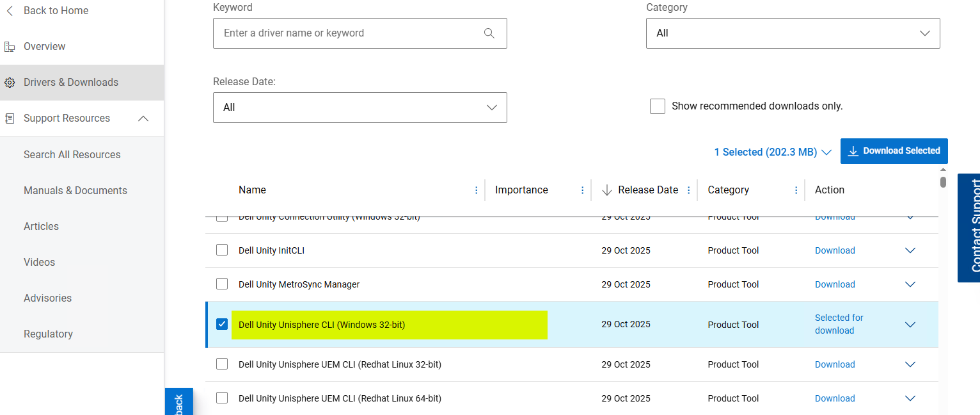Image resolution: width=980 pixels, height=415 pixels.
Task: Open Manuals & Documents in sidebar
Action: click(x=75, y=190)
